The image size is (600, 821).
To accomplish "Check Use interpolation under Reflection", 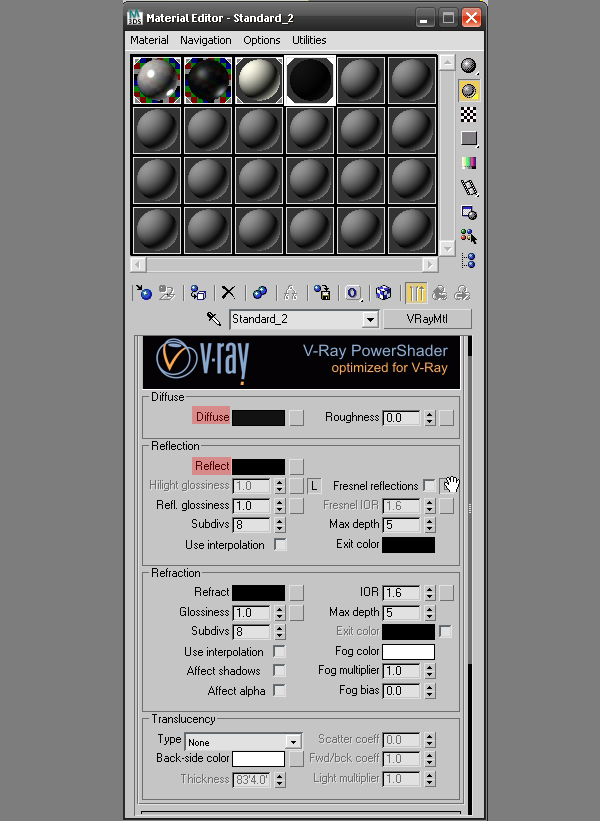I will pyautogui.click(x=280, y=545).
